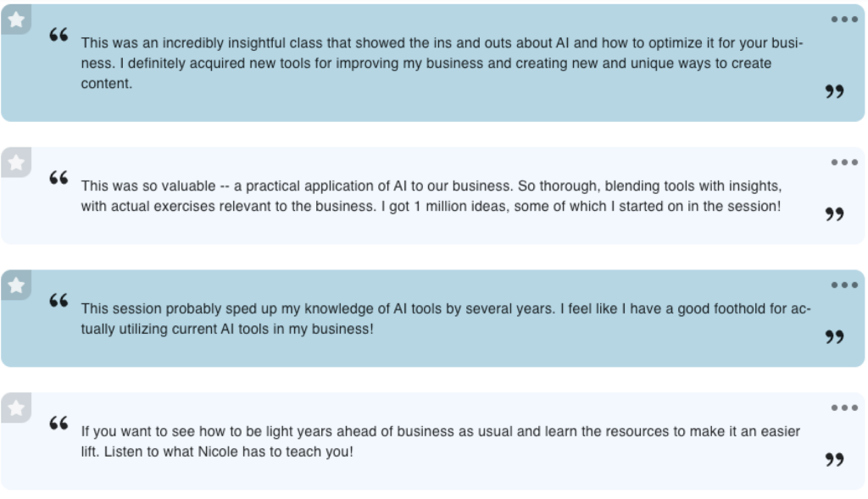Click opening quote mark of 'so valuable' testimonial
868x499 pixels.
click(x=58, y=178)
